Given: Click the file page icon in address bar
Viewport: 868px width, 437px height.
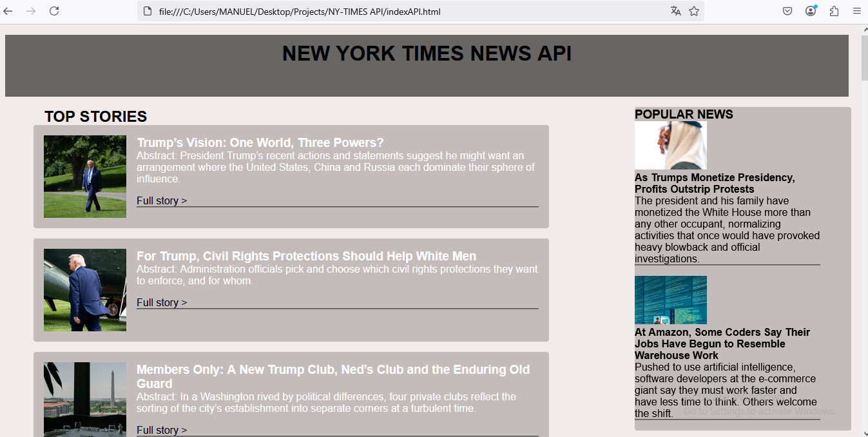Looking at the screenshot, I should (x=148, y=11).
